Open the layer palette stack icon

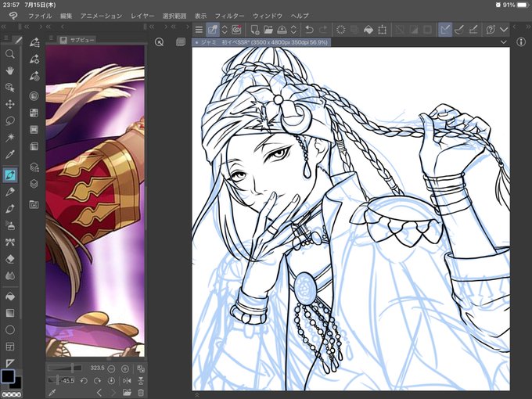[x=34, y=184]
